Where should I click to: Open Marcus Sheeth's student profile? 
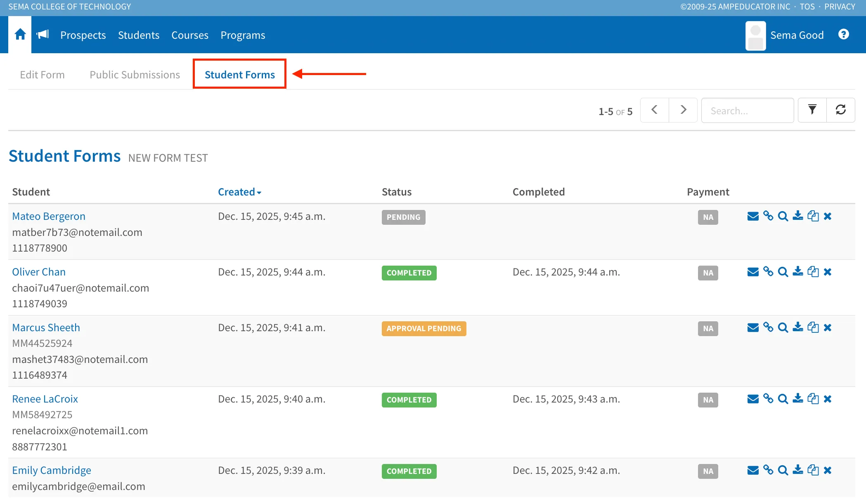(x=46, y=327)
